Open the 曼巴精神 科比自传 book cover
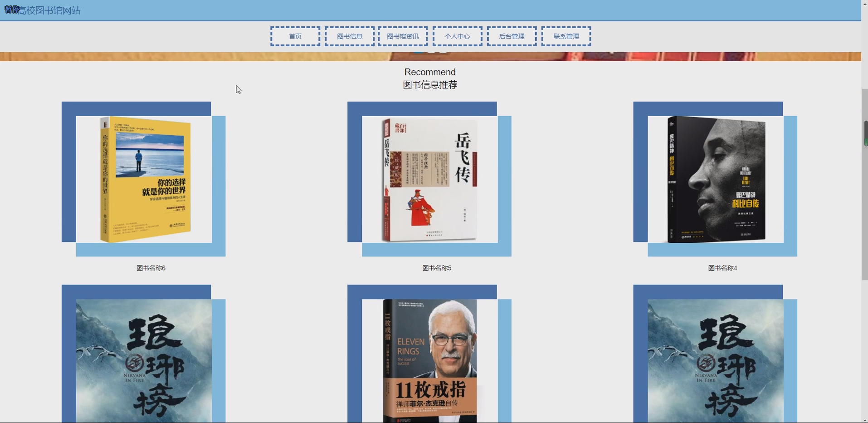 pyautogui.click(x=716, y=179)
